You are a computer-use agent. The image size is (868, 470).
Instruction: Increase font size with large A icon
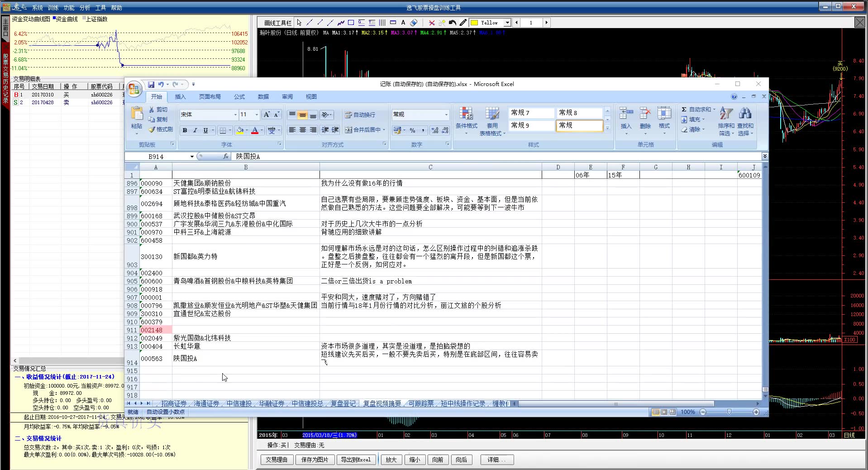point(267,115)
